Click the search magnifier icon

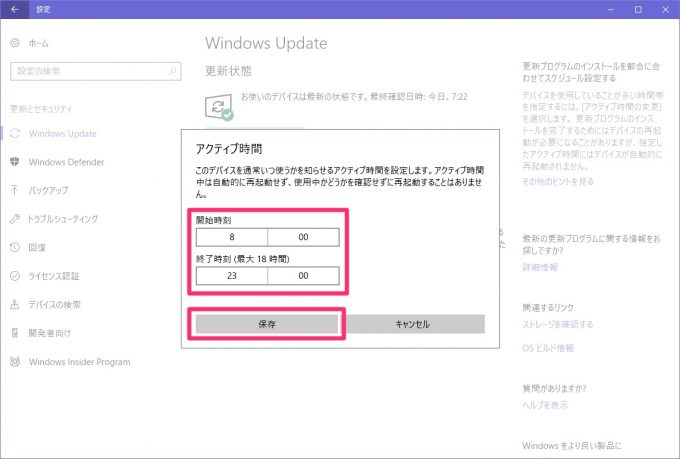173,71
